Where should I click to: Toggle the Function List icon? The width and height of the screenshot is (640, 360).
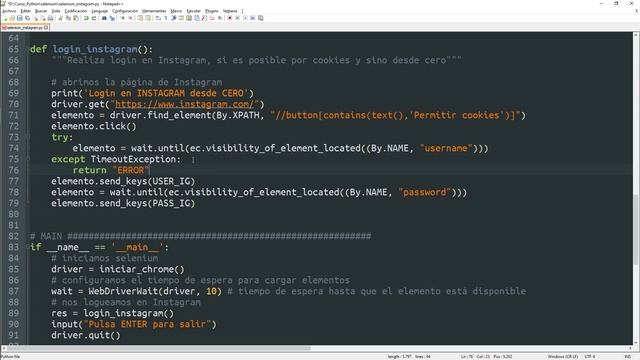[x=204, y=18]
